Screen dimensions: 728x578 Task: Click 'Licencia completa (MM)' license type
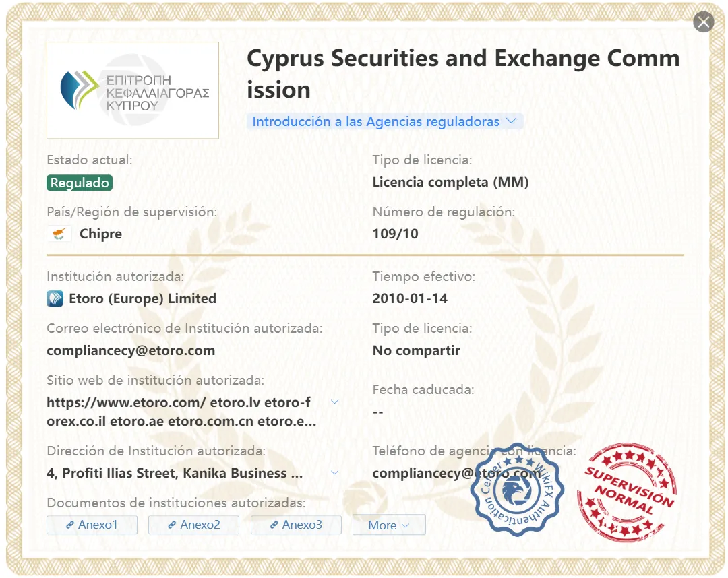point(451,183)
